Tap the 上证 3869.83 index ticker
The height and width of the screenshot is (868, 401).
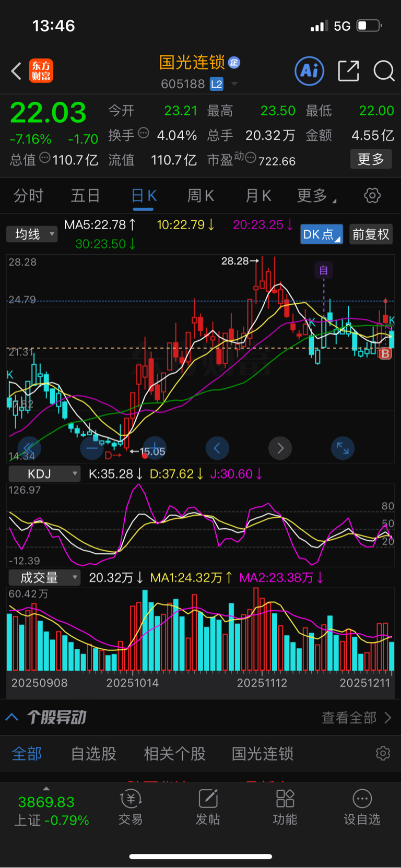(x=51, y=811)
